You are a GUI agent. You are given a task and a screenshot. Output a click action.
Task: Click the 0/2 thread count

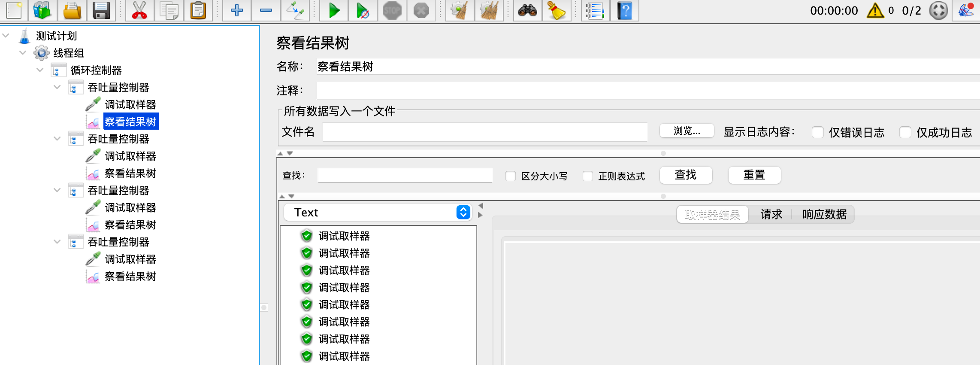(911, 11)
